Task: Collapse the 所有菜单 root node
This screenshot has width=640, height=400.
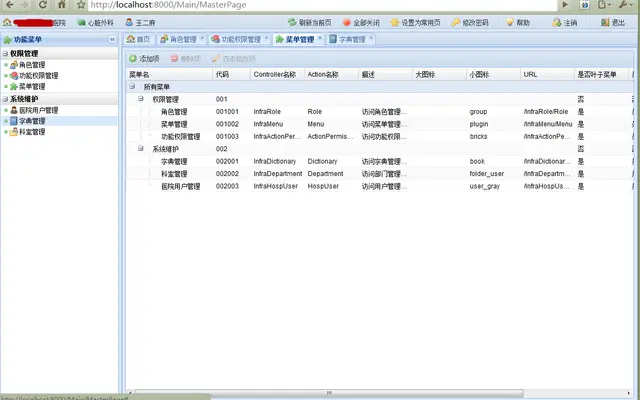Action: [132, 87]
